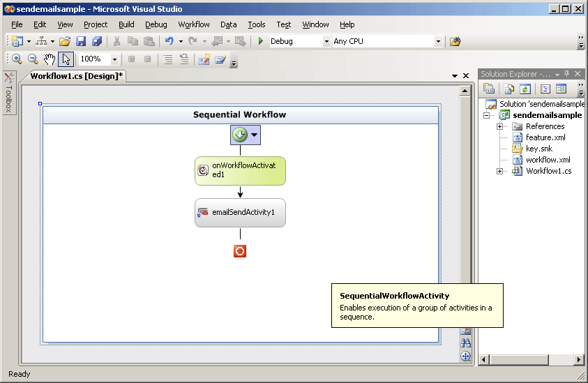
Task: Click the Paste clipboard icon
Action: (x=149, y=41)
